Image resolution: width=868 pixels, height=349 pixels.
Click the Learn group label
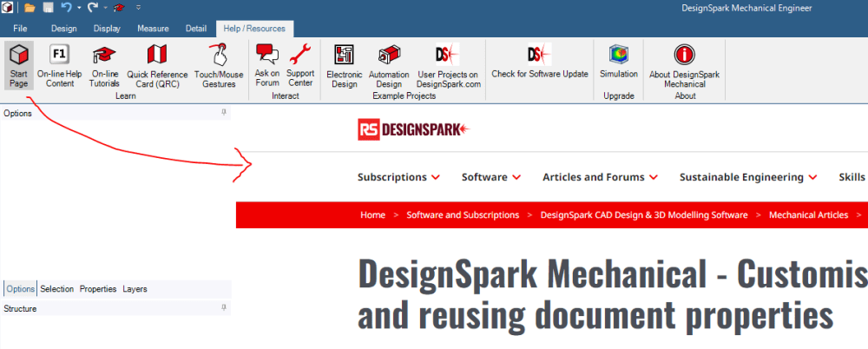tap(125, 95)
